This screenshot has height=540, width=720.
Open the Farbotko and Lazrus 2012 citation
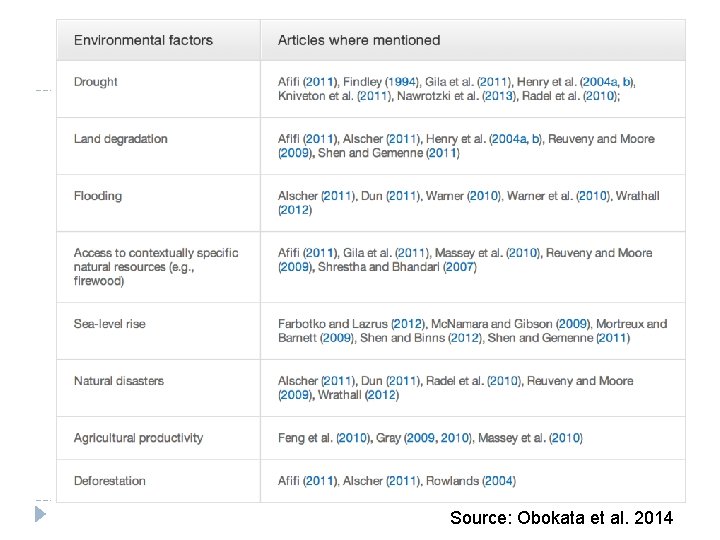tap(408, 324)
